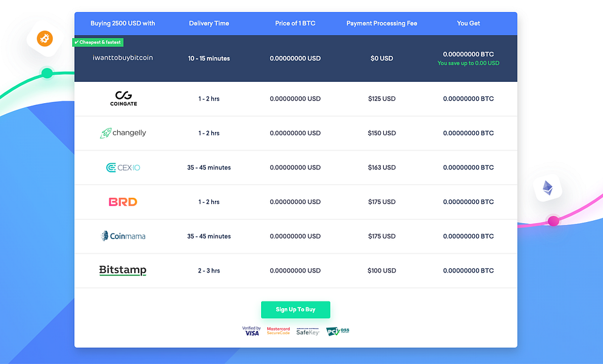603x364 pixels.
Task: Click the $163 USD CEX.IO fee
Action: (381, 167)
